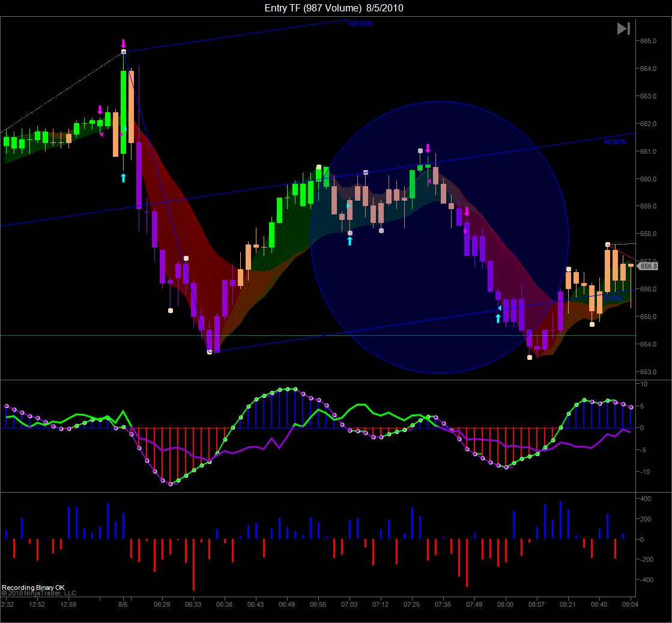Click the 10 label on oscillator axis
Viewport: 672px width, 623px height.
coord(644,384)
